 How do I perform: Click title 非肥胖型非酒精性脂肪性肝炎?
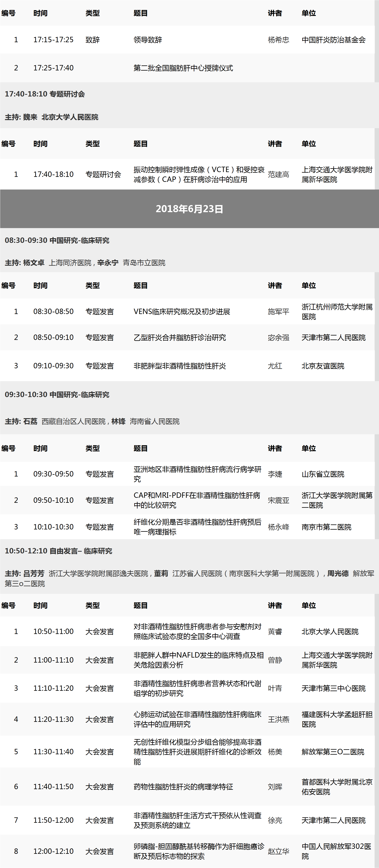(180, 366)
